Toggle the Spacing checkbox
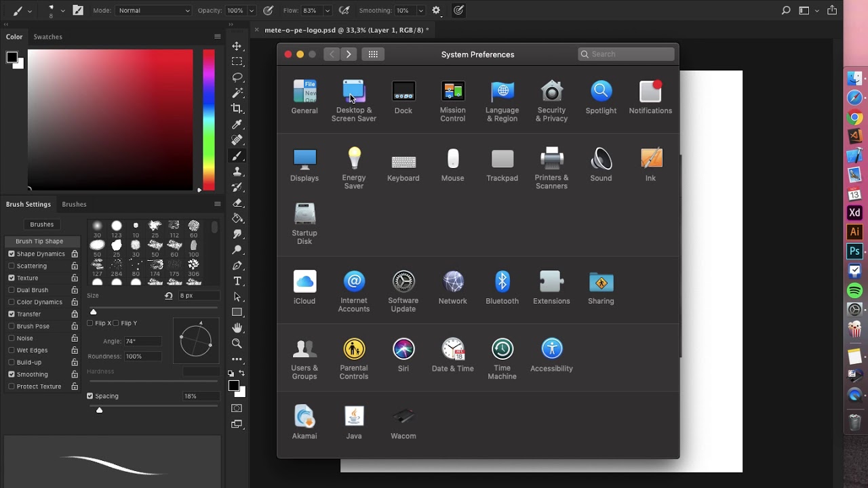The image size is (868, 488). pyautogui.click(x=90, y=396)
